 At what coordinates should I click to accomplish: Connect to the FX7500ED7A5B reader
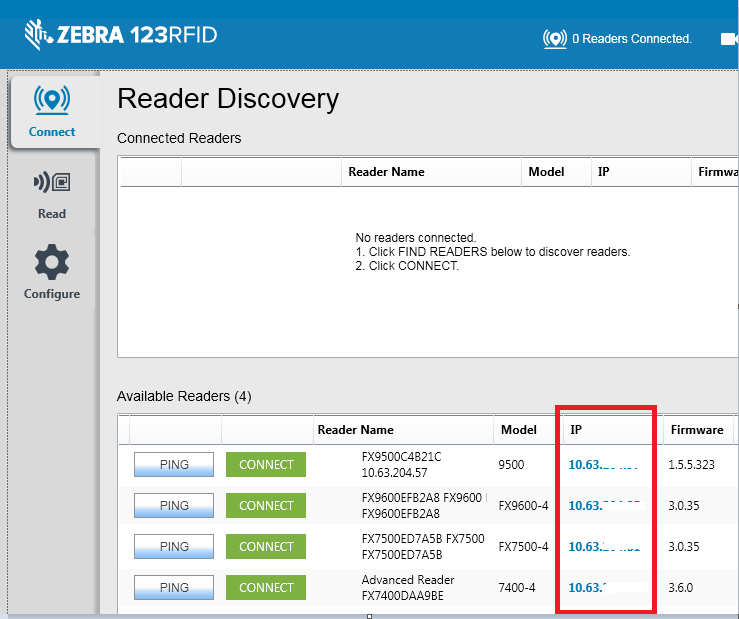pyautogui.click(x=266, y=547)
